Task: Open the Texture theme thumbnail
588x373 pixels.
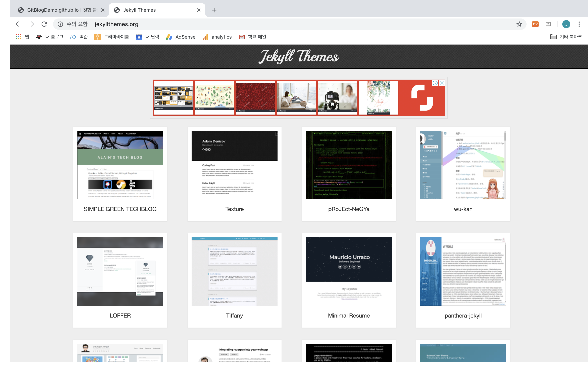Action: [234, 165]
